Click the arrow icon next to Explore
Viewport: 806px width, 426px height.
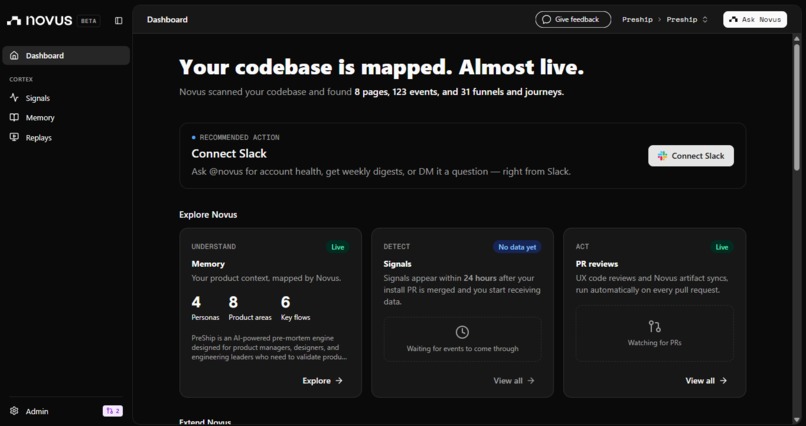[x=339, y=381]
